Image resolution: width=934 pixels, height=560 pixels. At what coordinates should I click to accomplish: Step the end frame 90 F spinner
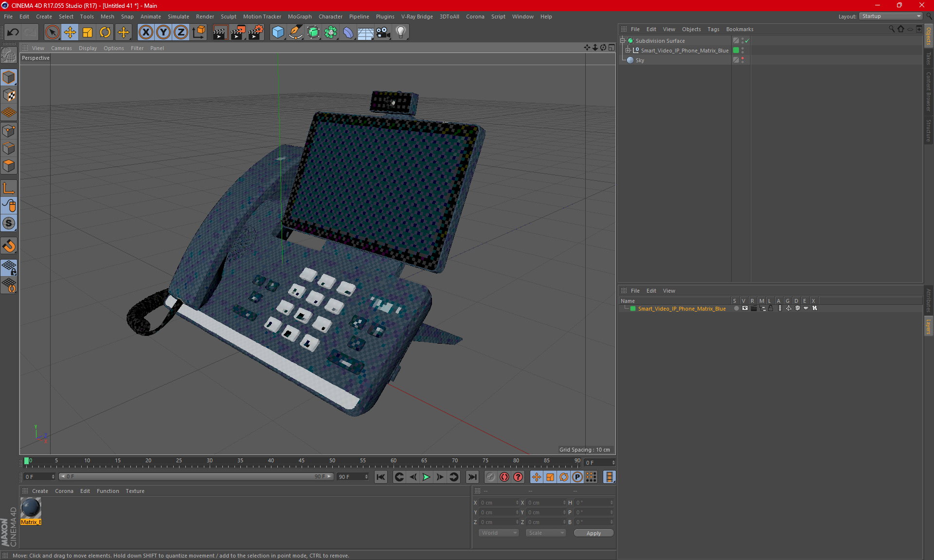(366, 477)
